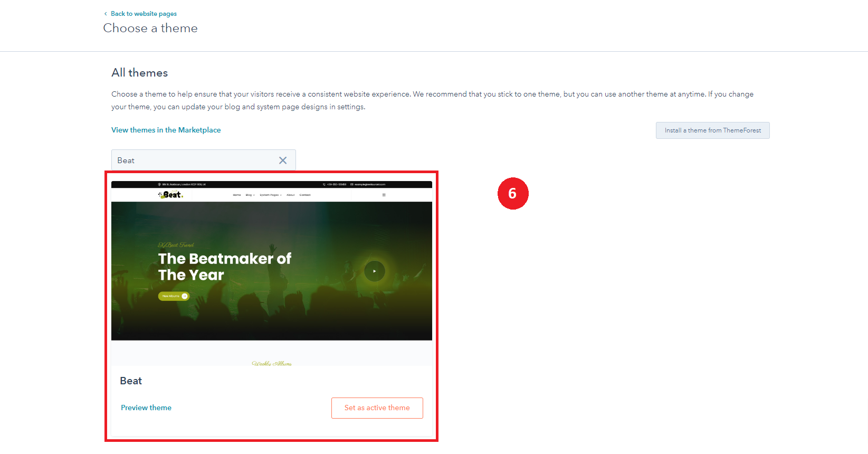
Task: Select Contact in preview navigation menu
Action: pyautogui.click(x=305, y=195)
